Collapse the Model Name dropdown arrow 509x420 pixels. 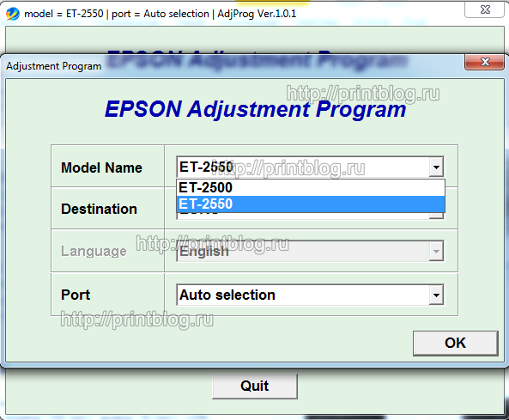click(x=436, y=167)
